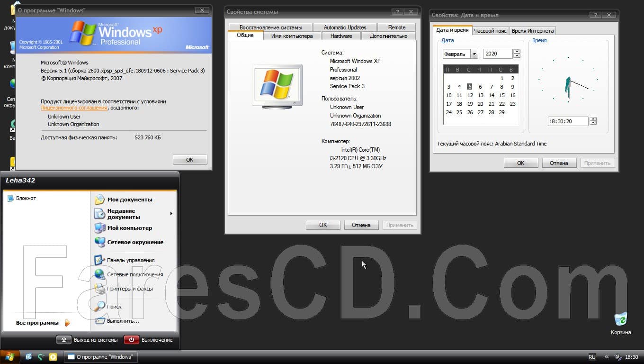Image resolution: width=644 pixels, height=364 pixels.
Task: Open the Лицензионного соглашения link
Action: (73, 108)
